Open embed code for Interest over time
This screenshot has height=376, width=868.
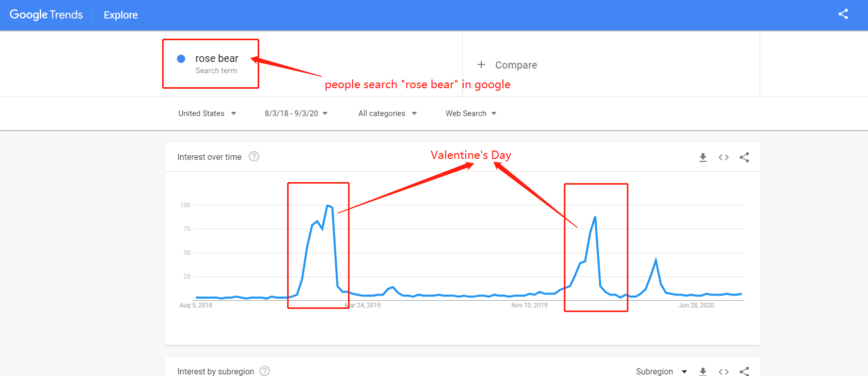[723, 157]
